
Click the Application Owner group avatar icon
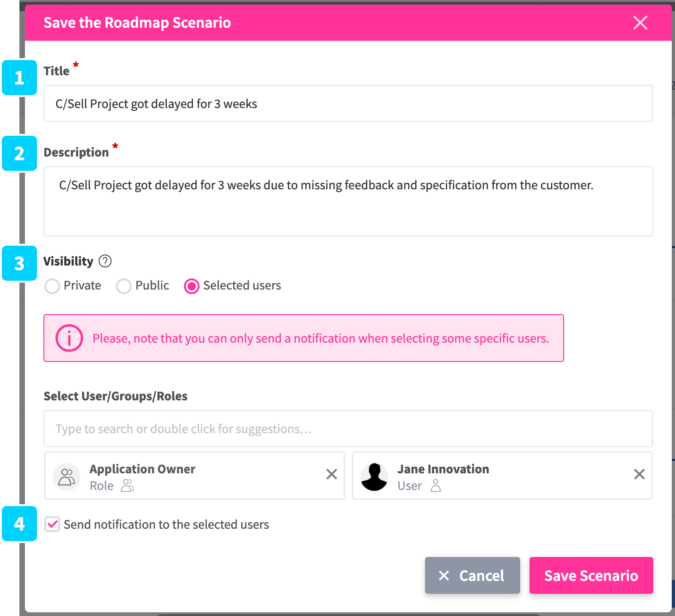(x=67, y=477)
